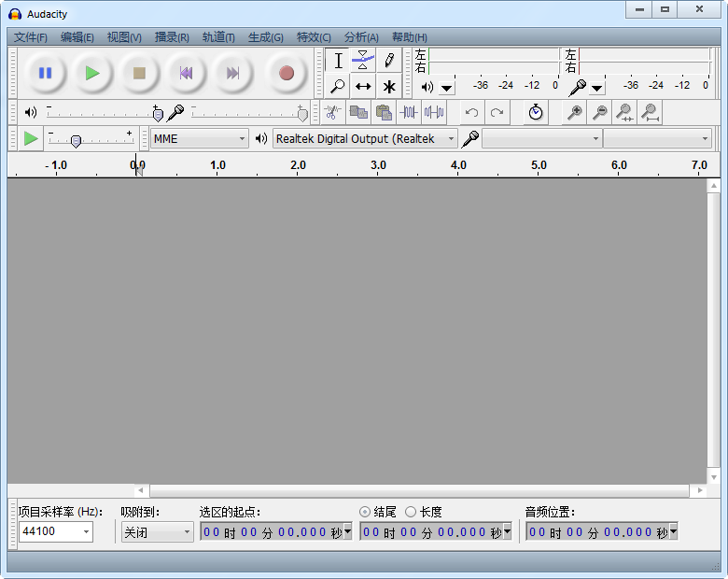Open the 帮助(H) menu
This screenshot has height=579, width=728.
pyautogui.click(x=410, y=37)
